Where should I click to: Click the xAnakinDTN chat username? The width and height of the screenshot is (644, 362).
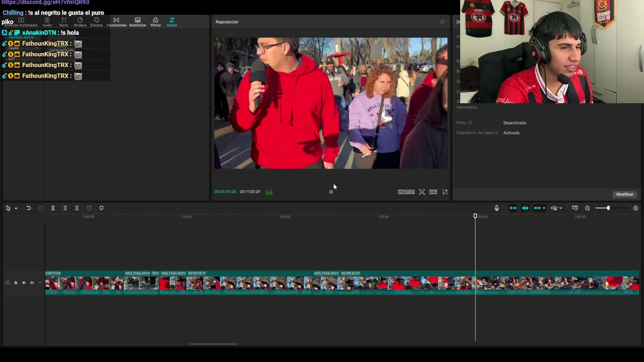39,33
